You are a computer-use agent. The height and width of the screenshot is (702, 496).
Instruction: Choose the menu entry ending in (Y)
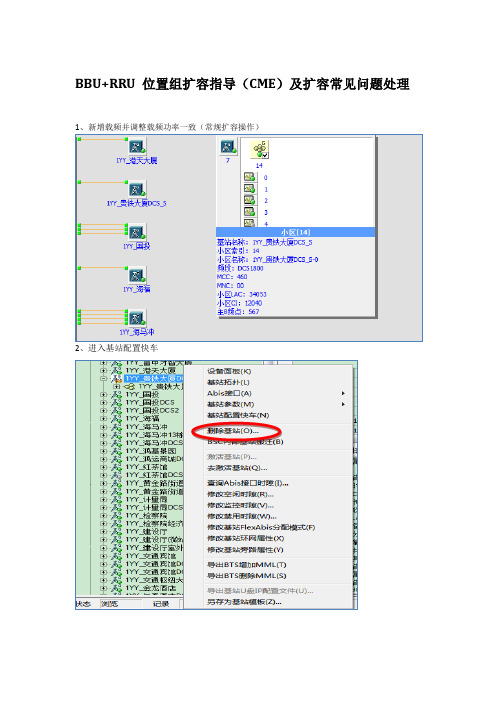click(245, 549)
